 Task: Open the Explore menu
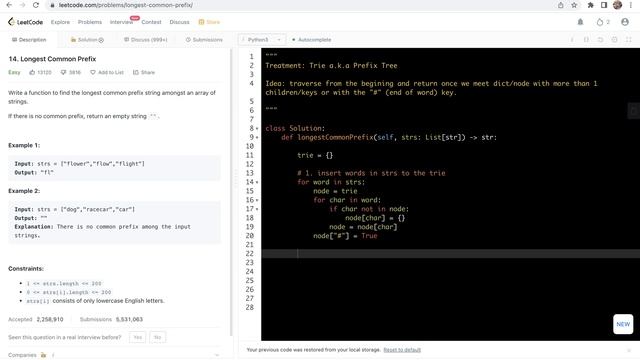60,22
